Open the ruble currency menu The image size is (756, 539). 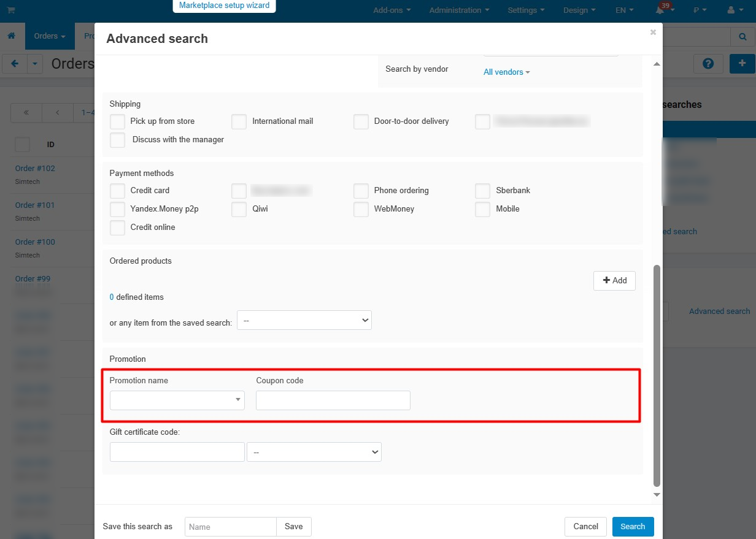point(700,10)
